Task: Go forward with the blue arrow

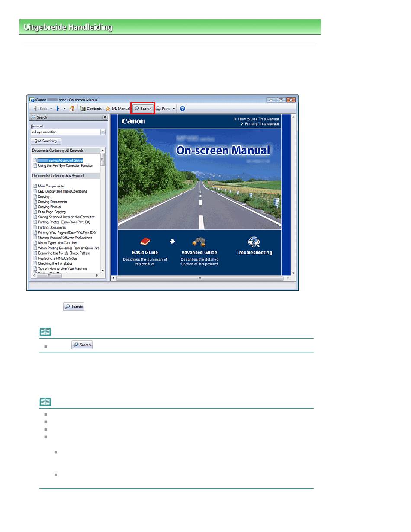Action: pyautogui.click(x=58, y=109)
